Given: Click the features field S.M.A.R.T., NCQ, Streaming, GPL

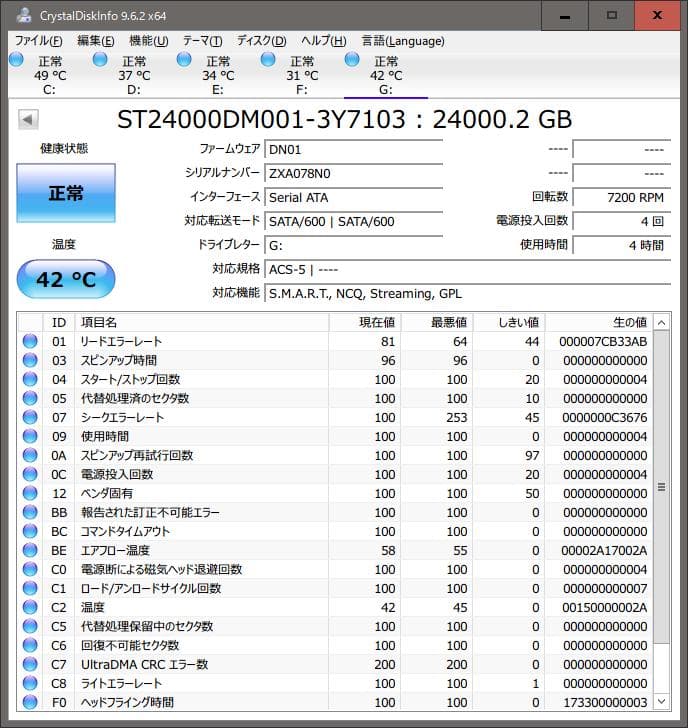Looking at the screenshot, I should click(467, 294).
